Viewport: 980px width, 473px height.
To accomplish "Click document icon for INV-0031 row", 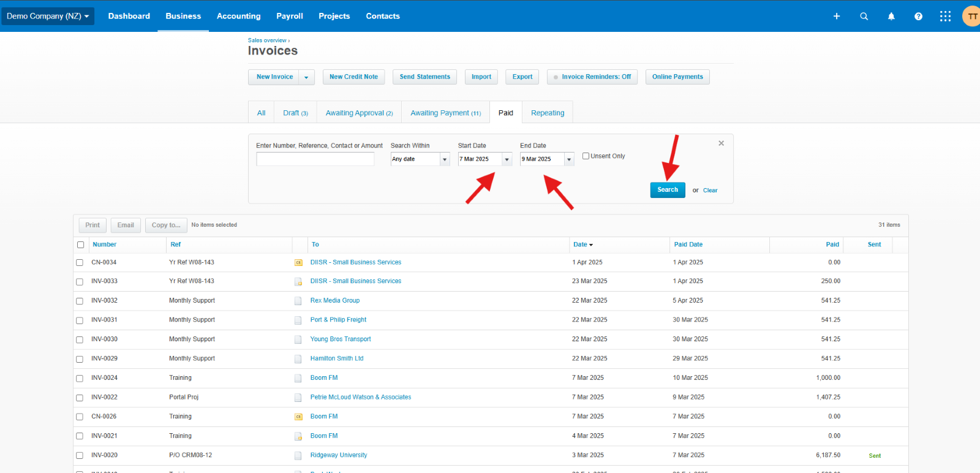I will pyautogui.click(x=298, y=320).
